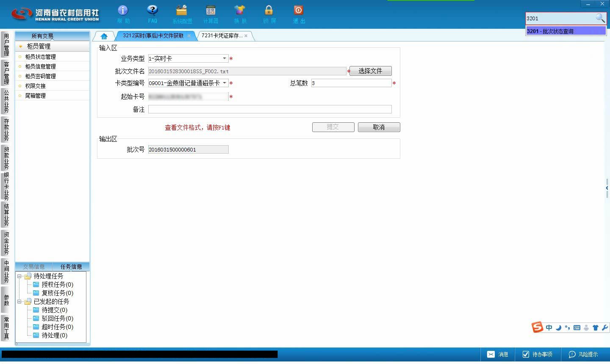
Task: Go to the home tab icon
Action: pos(104,36)
